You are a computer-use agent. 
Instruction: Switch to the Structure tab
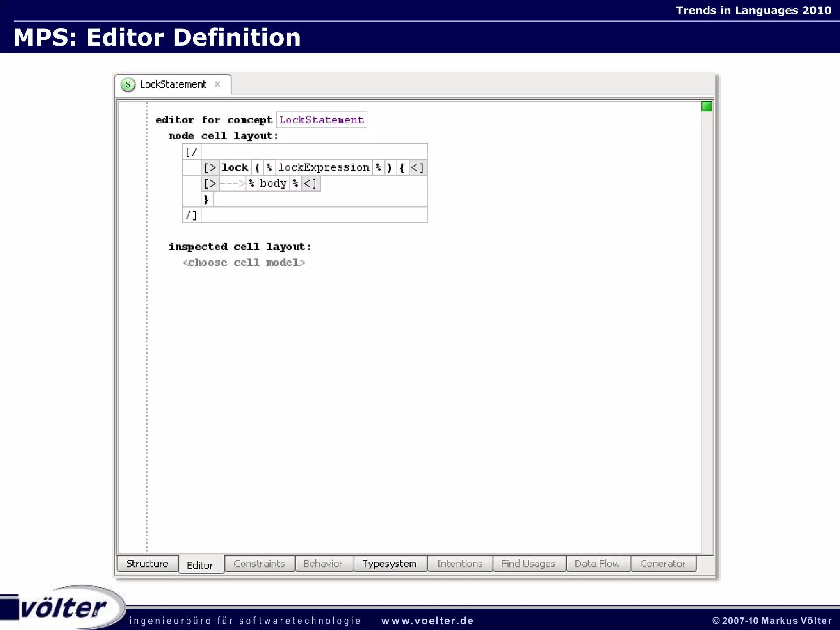coord(147,564)
